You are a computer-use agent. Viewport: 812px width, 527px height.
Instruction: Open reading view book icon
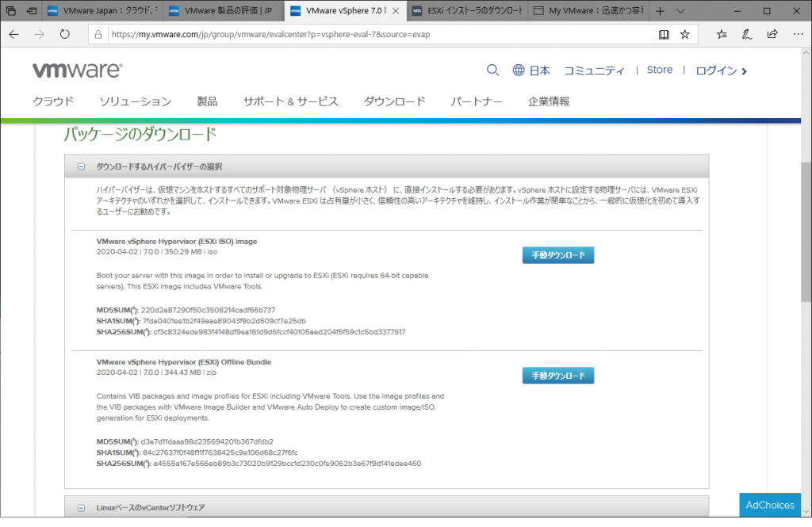pos(664,35)
